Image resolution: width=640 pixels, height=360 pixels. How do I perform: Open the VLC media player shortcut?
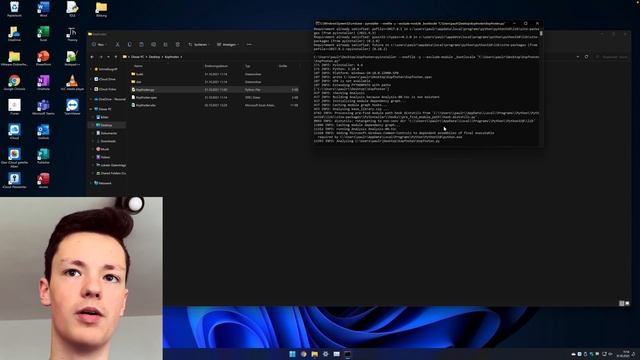(72, 82)
